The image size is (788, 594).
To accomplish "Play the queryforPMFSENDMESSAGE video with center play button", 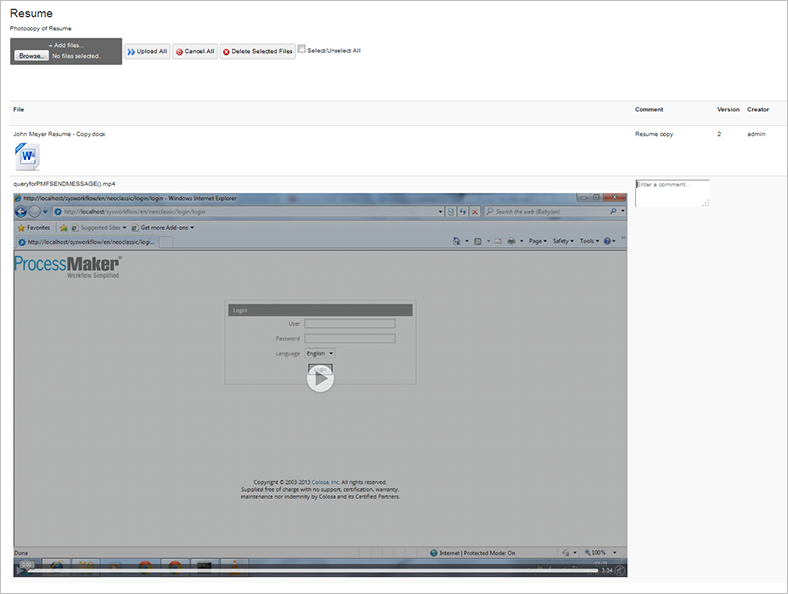I will click(x=320, y=379).
